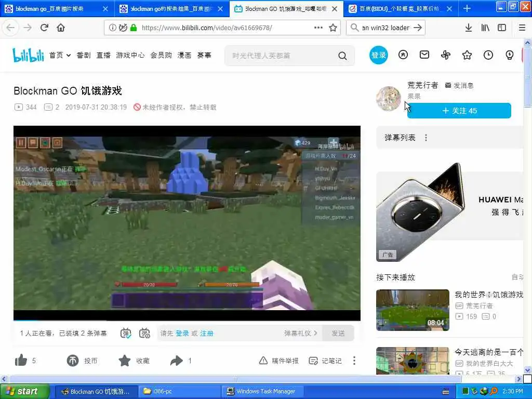
Task: Click the blue 登录 button in header
Action: (378, 55)
